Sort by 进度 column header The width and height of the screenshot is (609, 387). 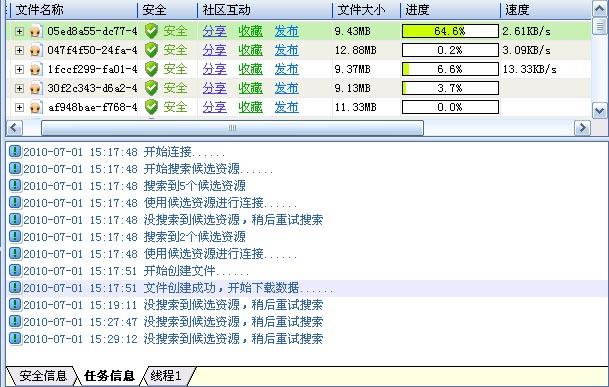(x=450, y=10)
